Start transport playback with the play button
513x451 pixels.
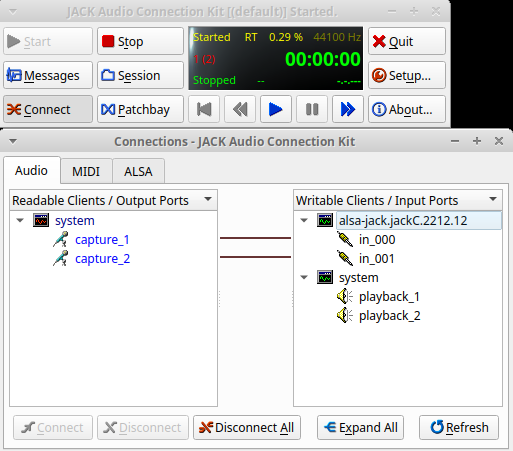click(x=276, y=109)
